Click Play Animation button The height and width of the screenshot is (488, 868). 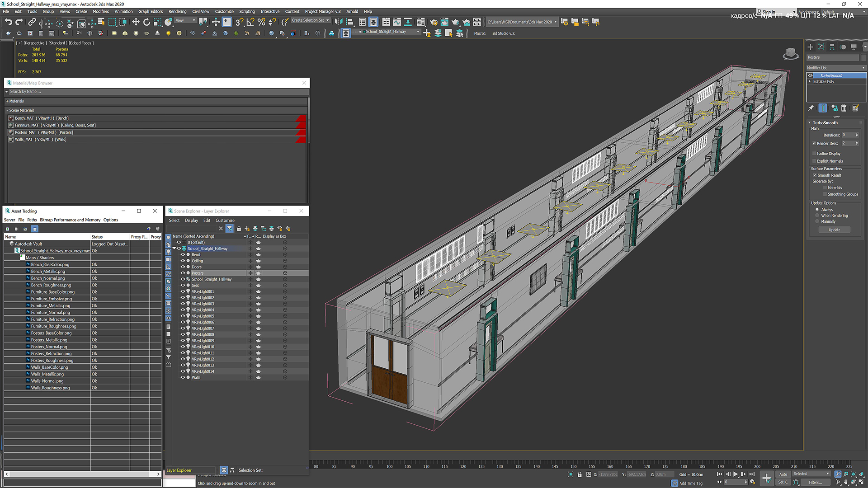point(736,474)
